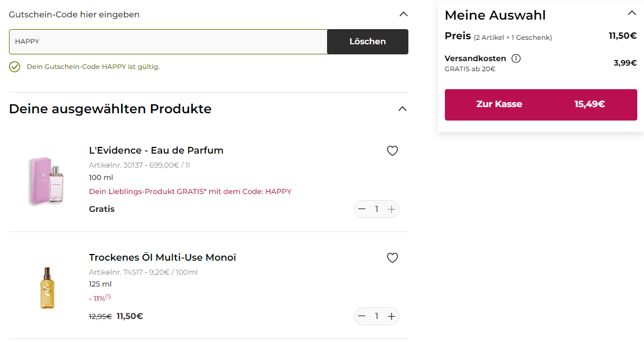Click the Löschen coupon button

367,41
